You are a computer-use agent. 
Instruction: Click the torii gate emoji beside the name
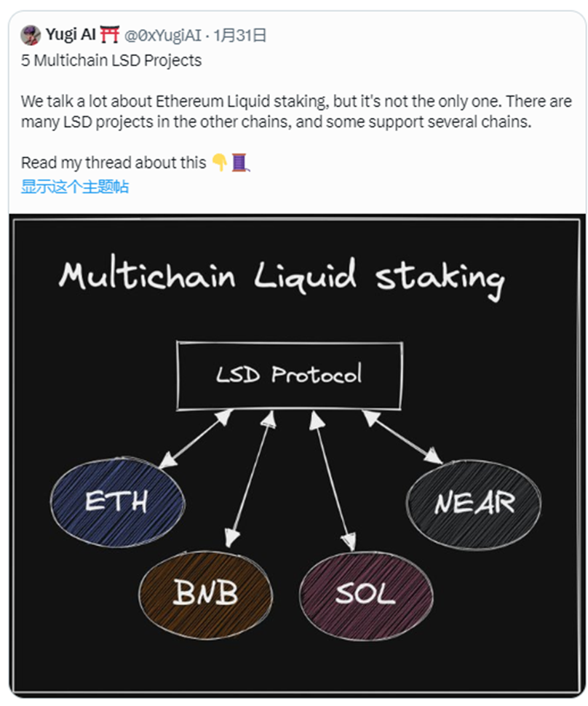pyautogui.click(x=109, y=35)
